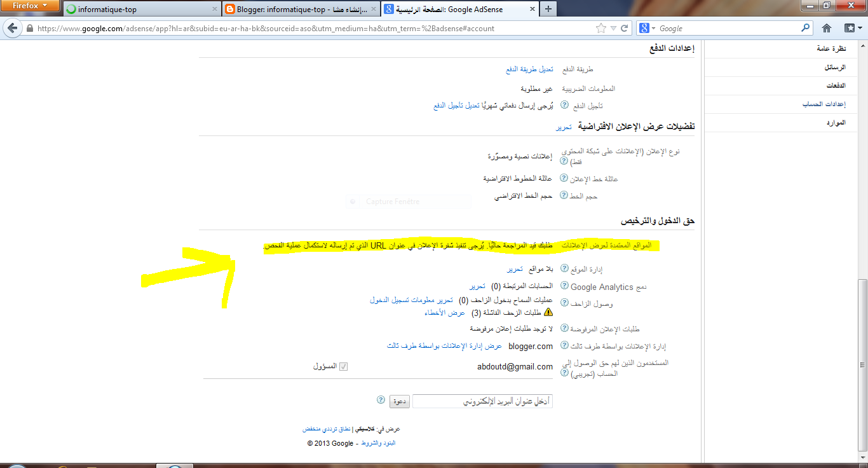Reload the current page
Viewport: 868px width, 468px height.
click(x=625, y=28)
